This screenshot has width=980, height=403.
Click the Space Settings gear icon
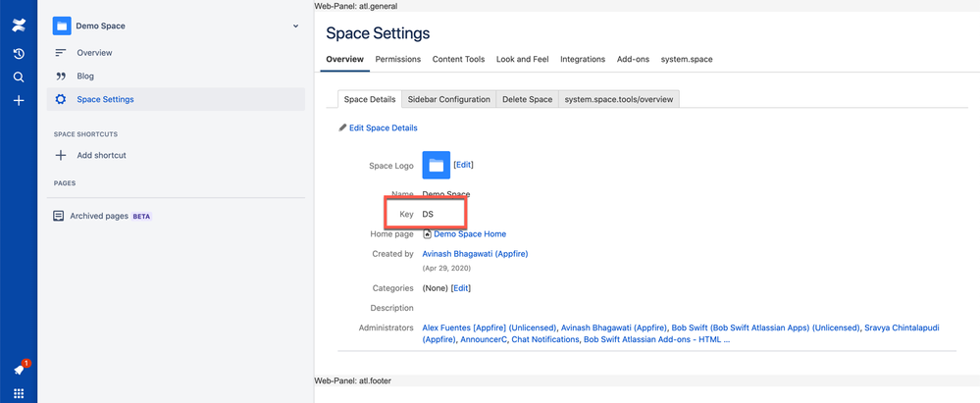tap(61, 99)
